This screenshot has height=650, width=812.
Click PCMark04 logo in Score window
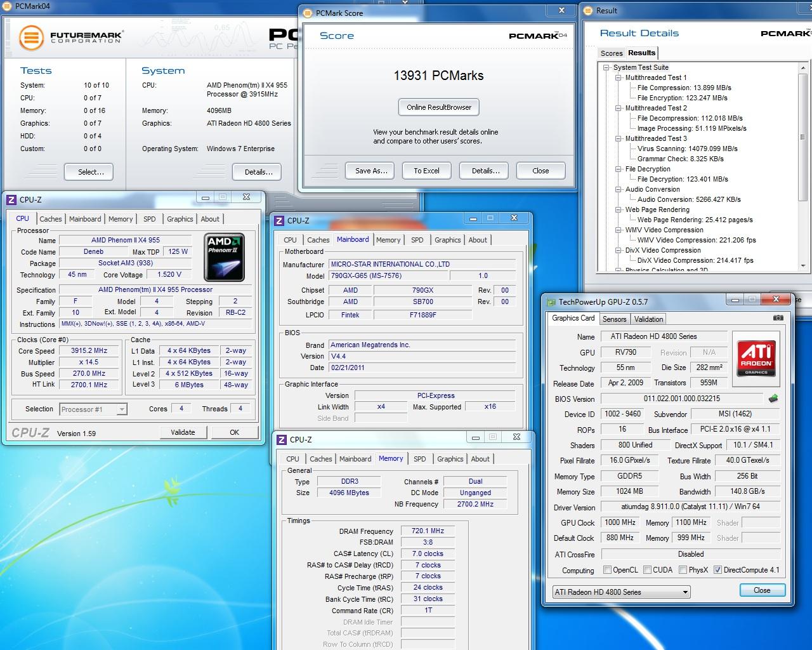point(538,36)
